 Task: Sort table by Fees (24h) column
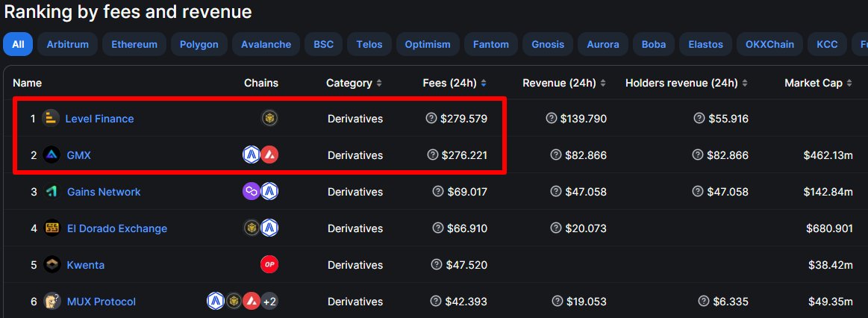[x=455, y=83]
